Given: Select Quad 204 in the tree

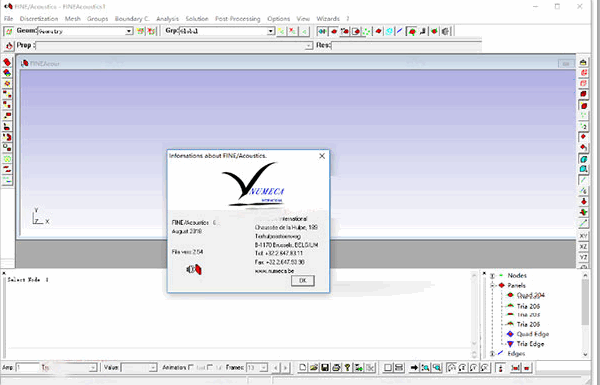Looking at the screenshot, I should (x=530, y=295).
